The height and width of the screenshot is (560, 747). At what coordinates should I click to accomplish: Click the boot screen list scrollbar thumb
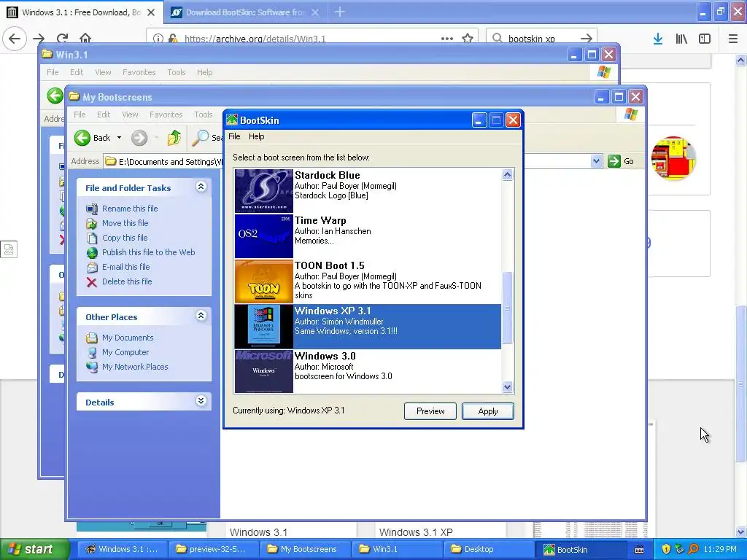click(x=508, y=308)
